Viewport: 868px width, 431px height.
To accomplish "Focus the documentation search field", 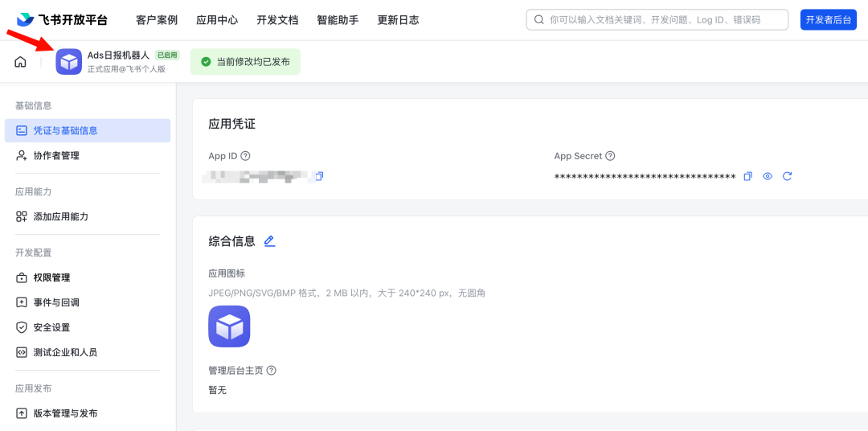I will [x=657, y=20].
